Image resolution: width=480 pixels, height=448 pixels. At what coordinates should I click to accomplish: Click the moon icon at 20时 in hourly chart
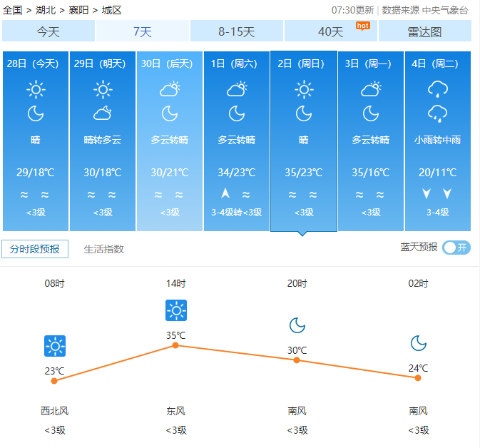[297, 325]
